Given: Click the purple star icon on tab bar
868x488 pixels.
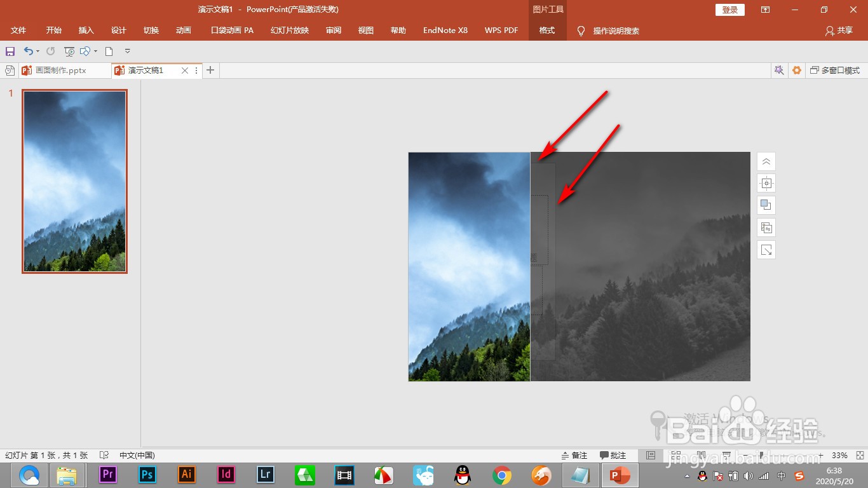Looking at the screenshot, I should (779, 71).
